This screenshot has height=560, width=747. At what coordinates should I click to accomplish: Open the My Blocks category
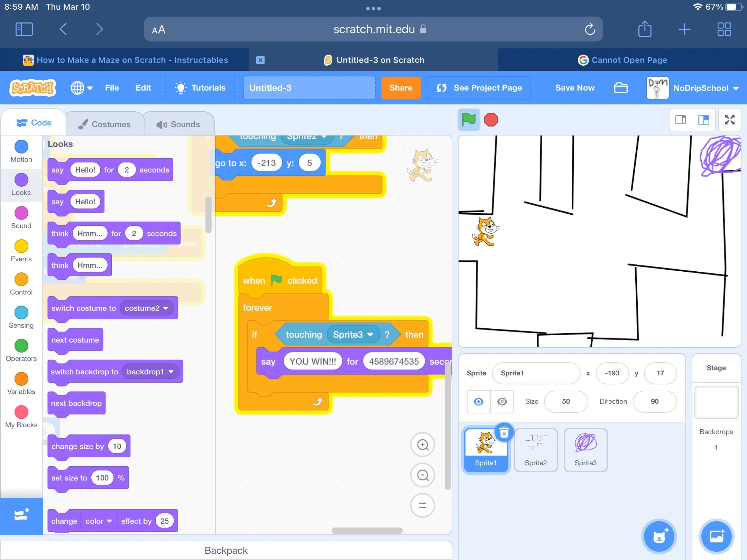21,417
